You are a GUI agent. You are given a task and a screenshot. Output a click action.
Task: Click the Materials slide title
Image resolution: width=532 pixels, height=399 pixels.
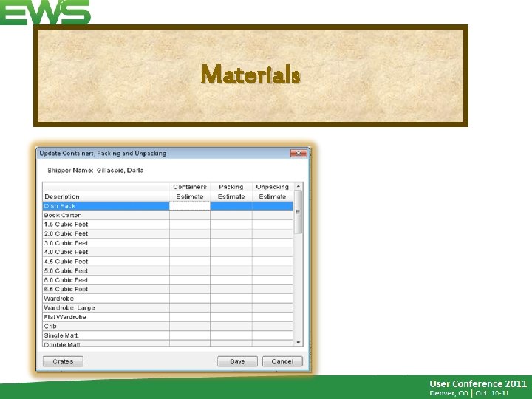250,75
